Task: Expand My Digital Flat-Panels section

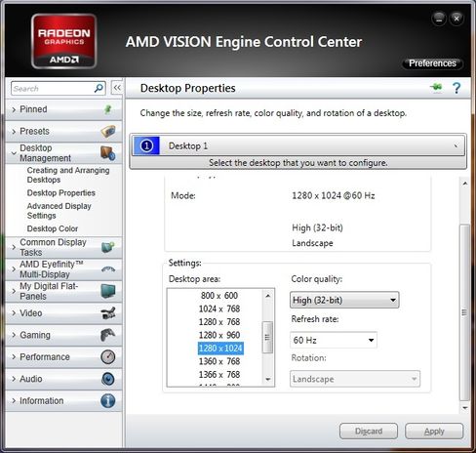Action: click(14, 291)
